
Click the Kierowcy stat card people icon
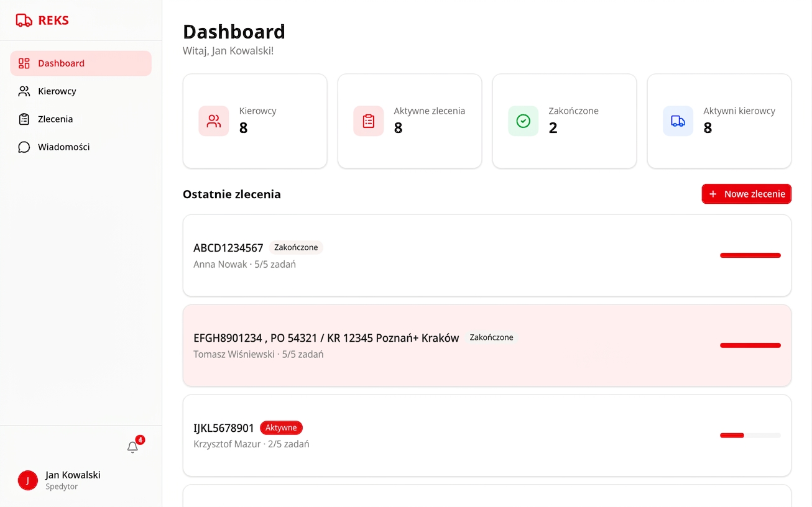click(214, 121)
